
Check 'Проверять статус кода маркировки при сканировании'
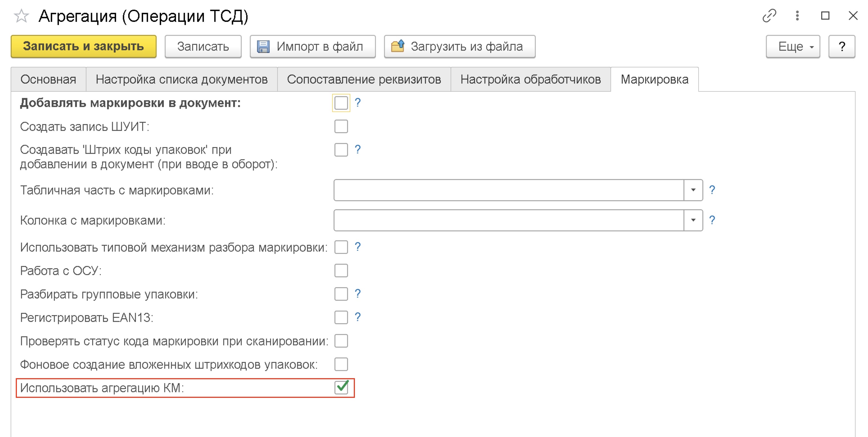(341, 341)
